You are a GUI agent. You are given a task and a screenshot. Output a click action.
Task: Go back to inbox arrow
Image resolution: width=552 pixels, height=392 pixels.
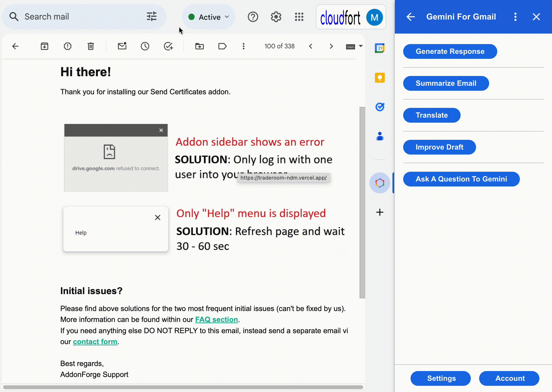coord(15,46)
